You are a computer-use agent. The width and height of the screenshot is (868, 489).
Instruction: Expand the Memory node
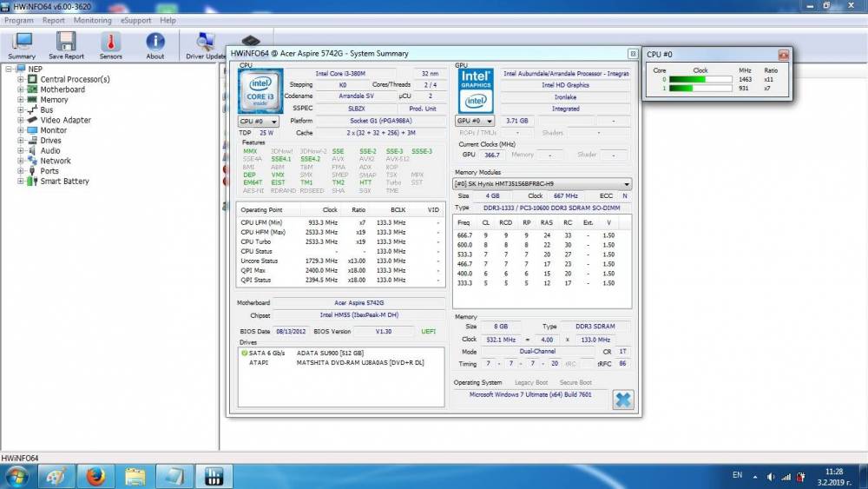click(21, 100)
